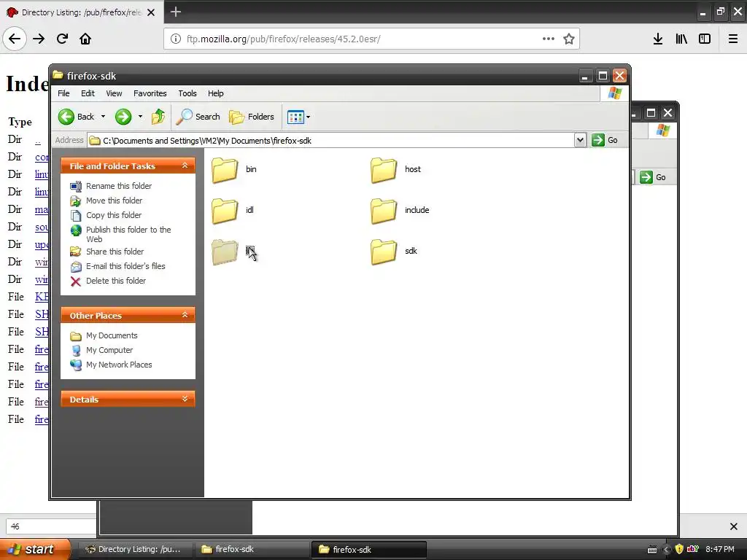The image size is (747, 560).
Task: Click Rename this folder
Action: pyautogui.click(x=111, y=186)
